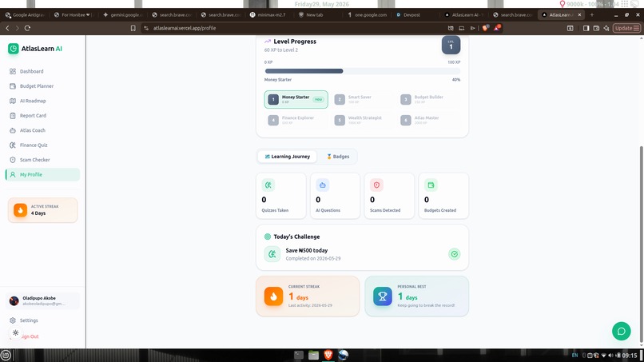Click the Personal Best trophy icon

(383, 296)
